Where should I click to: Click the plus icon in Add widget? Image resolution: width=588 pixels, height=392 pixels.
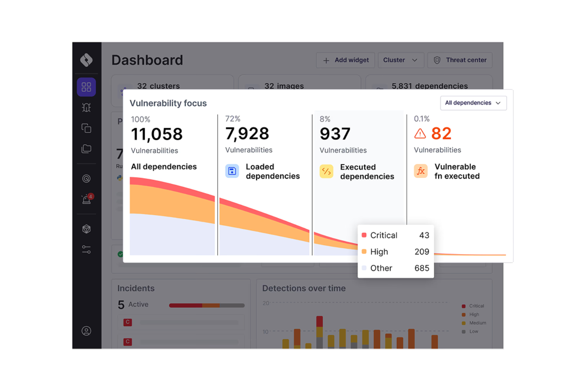click(326, 60)
